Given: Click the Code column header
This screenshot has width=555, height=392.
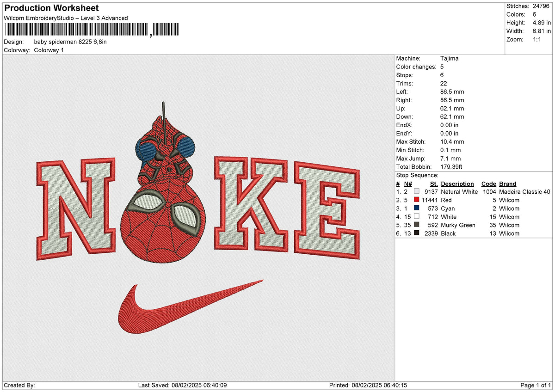Looking at the screenshot, I should (x=489, y=184).
